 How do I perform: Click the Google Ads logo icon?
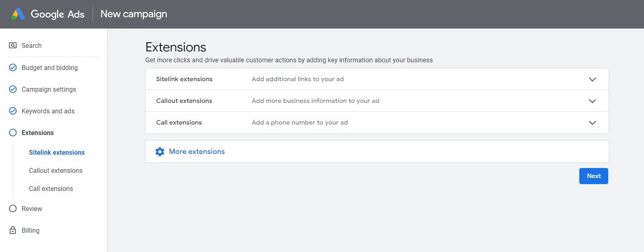(x=18, y=14)
